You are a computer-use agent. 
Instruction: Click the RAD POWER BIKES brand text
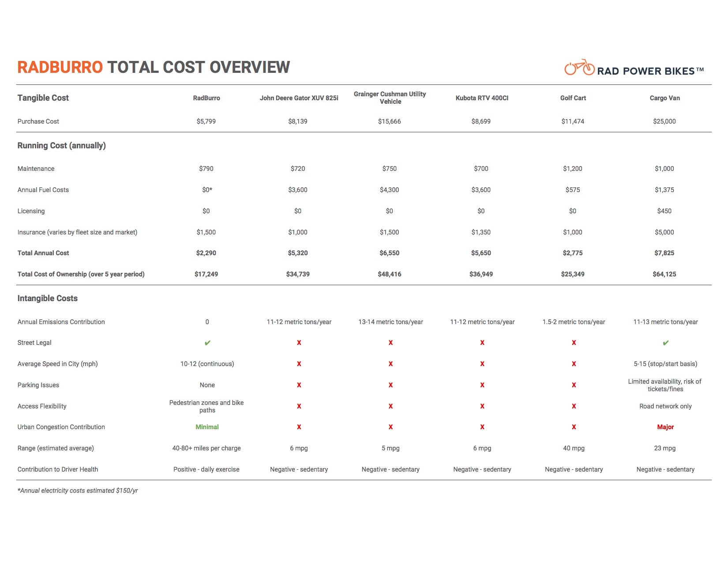click(650, 71)
